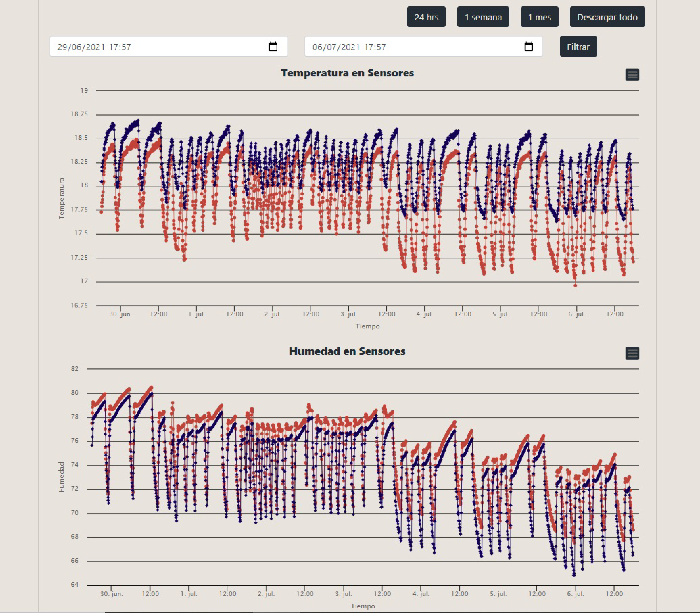Open the calendar picker for the start date
This screenshot has width=700, height=613.
(x=273, y=46)
